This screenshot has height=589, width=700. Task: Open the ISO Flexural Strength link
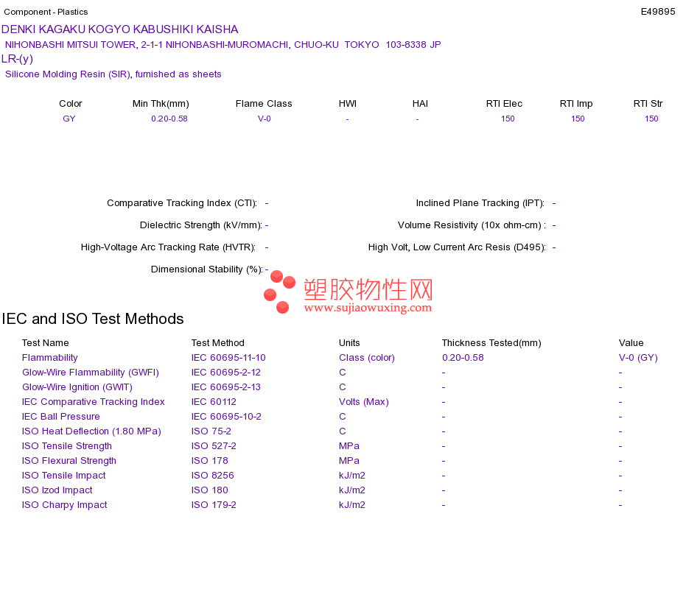pos(69,460)
